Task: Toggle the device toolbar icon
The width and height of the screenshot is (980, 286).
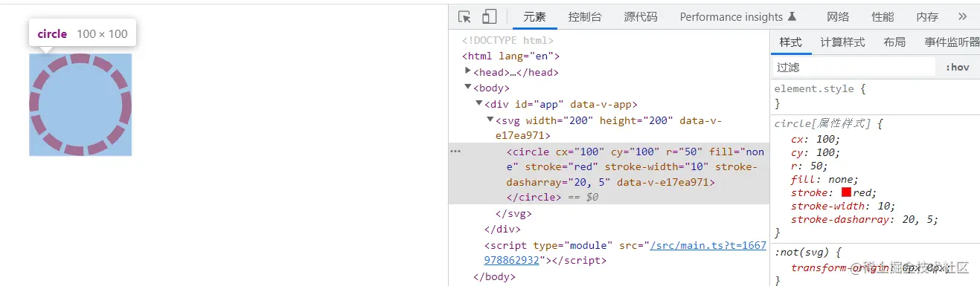Action: (x=489, y=16)
